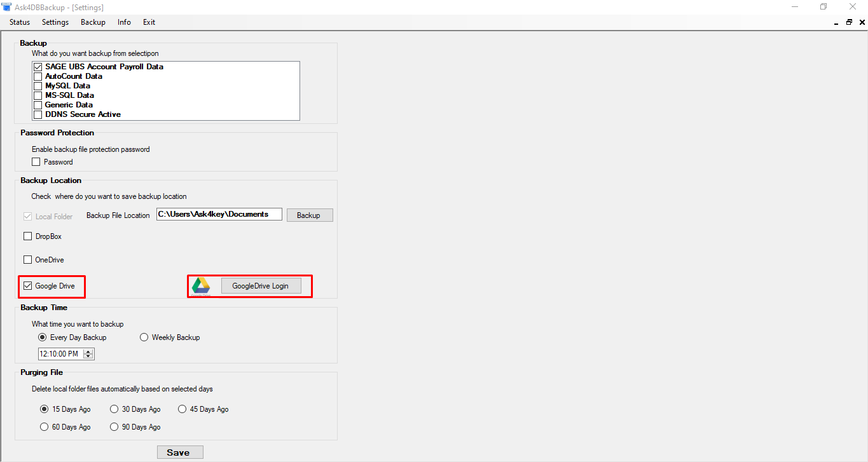Increase backup time with up arrow

pos(88,351)
